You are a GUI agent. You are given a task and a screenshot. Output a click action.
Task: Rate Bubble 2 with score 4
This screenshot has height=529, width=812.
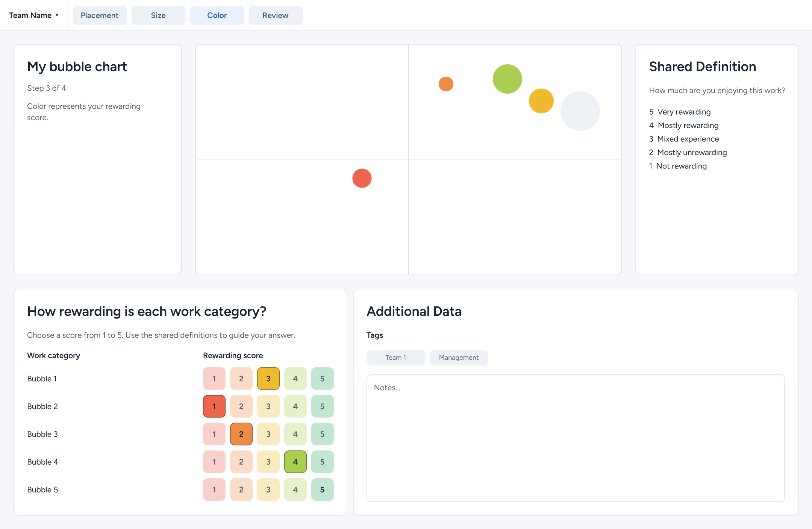295,406
